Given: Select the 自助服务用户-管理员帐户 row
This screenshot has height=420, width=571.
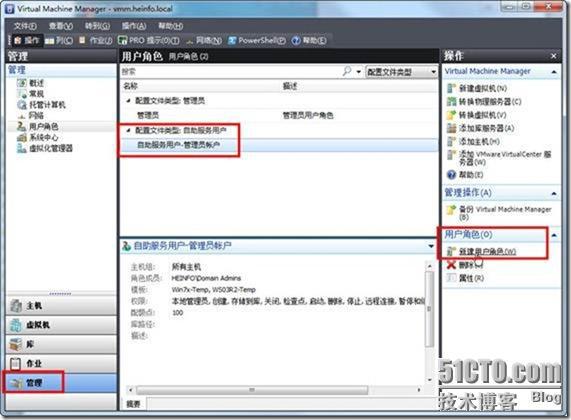Looking at the screenshot, I should pos(279,145).
